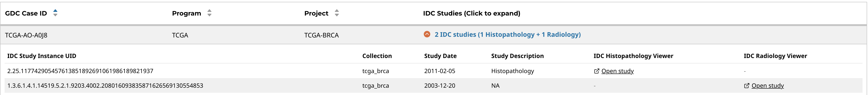
Task: Click the Program column sort arrows
Action: point(209,13)
